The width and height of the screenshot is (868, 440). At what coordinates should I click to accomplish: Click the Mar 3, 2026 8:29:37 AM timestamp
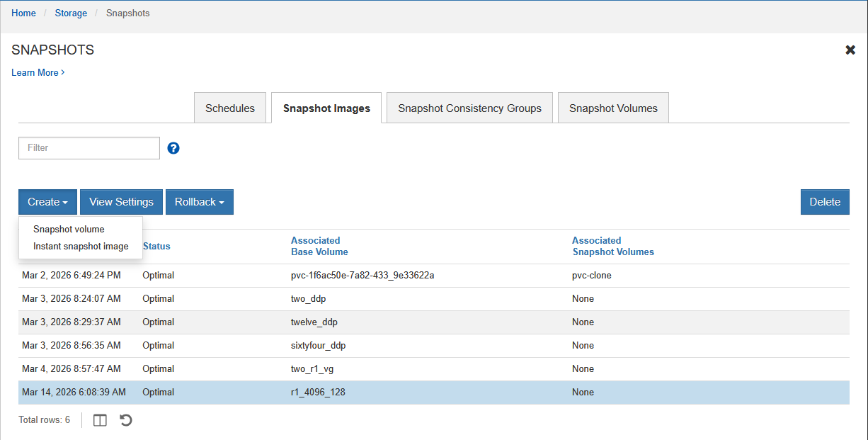coord(72,322)
